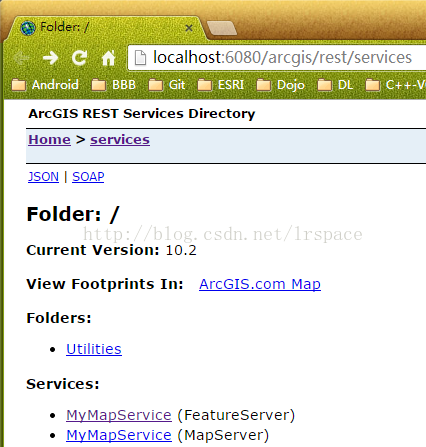Open the JSON format link

pyautogui.click(x=43, y=176)
